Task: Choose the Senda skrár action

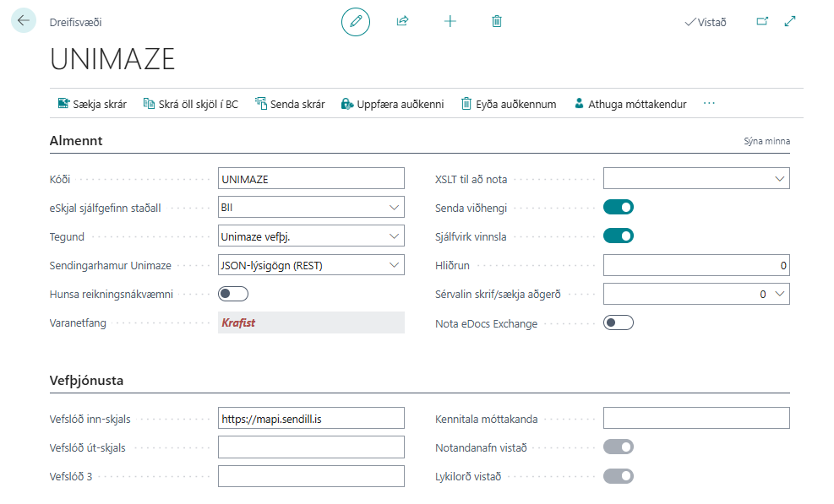Action: pos(290,104)
